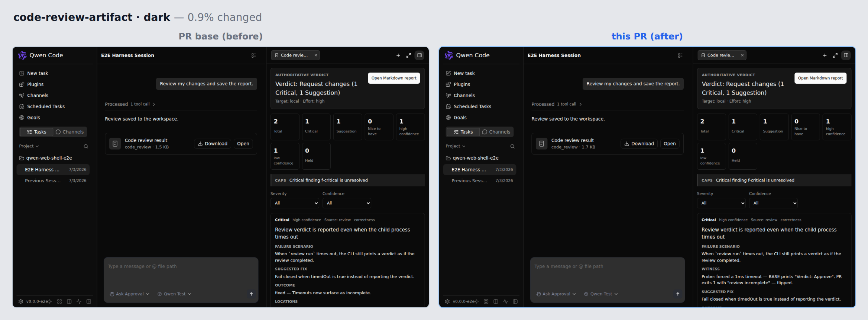
Task: Send message arrow button in before panel
Action: (x=251, y=294)
